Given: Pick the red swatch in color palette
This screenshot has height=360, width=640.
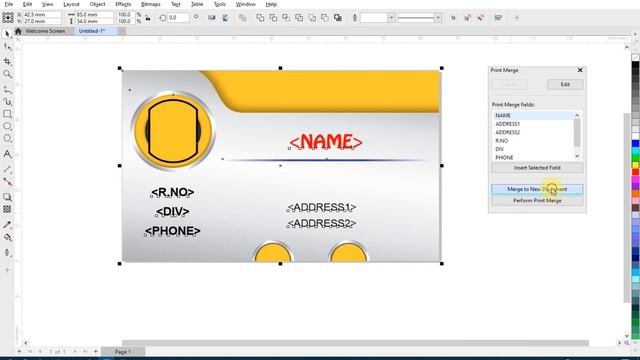Looking at the screenshot, I should [x=636, y=172].
